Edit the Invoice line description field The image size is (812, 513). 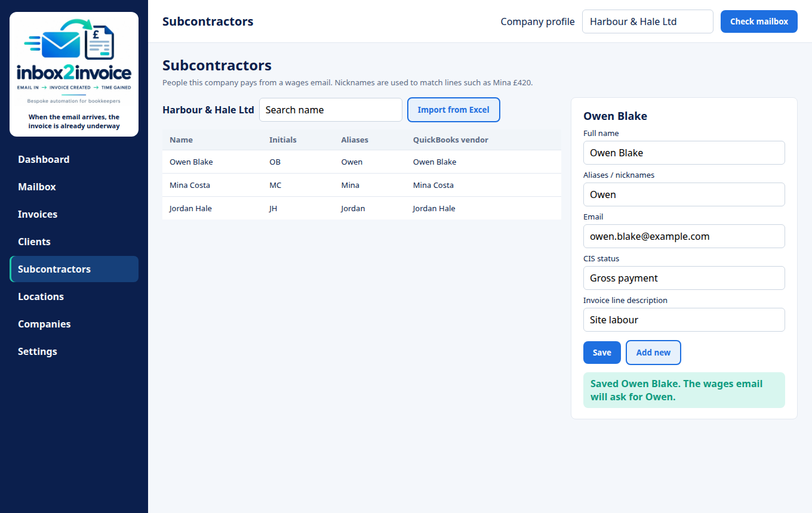[684, 320]
